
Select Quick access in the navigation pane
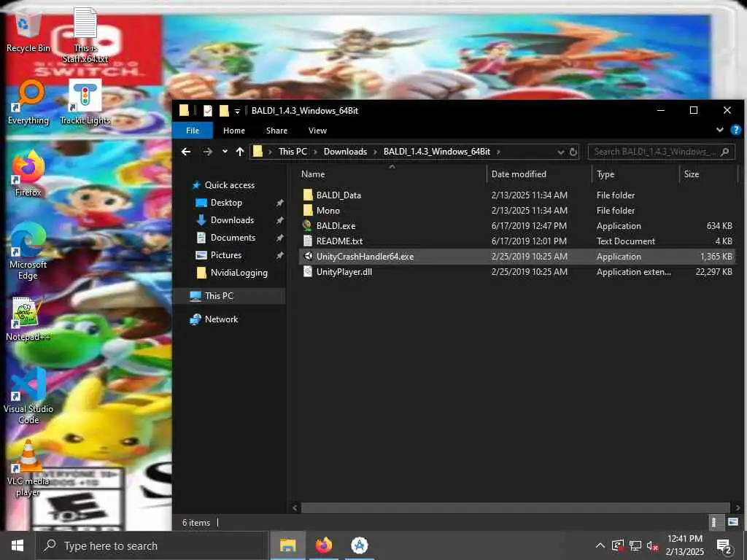tap(229, 184)
